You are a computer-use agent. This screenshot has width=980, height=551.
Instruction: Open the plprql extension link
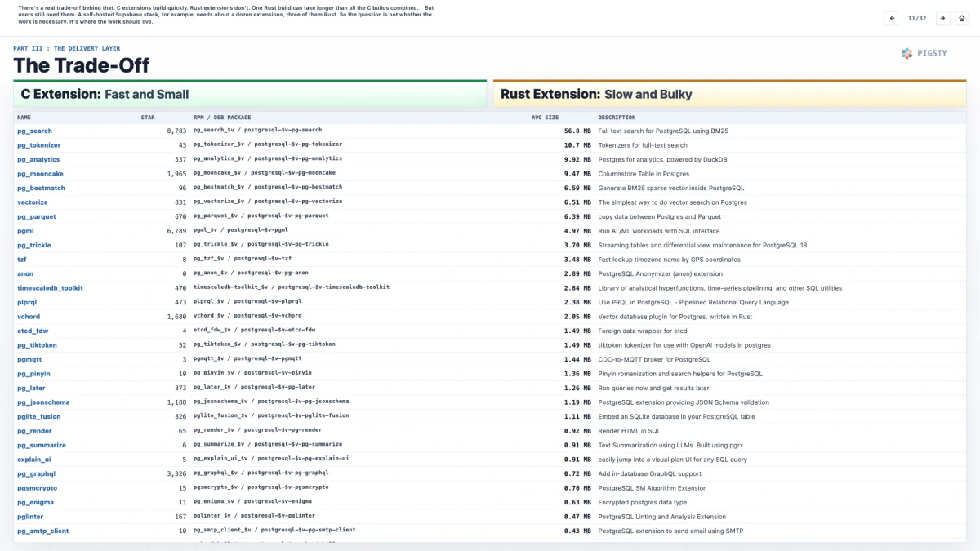[x=29, y=302]
